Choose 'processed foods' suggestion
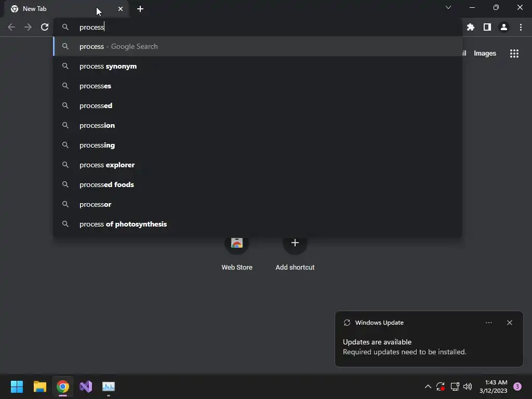This screenshot has height=399, width=532. click(x=258, y=184)
